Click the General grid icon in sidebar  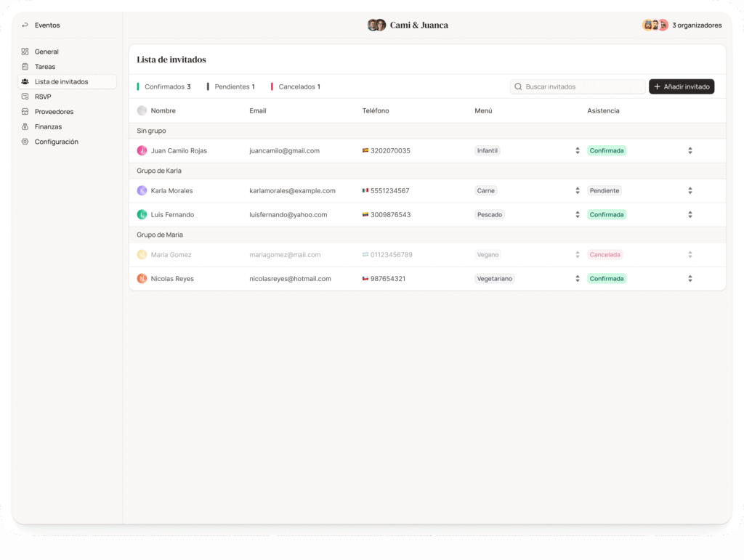point(25,52)
